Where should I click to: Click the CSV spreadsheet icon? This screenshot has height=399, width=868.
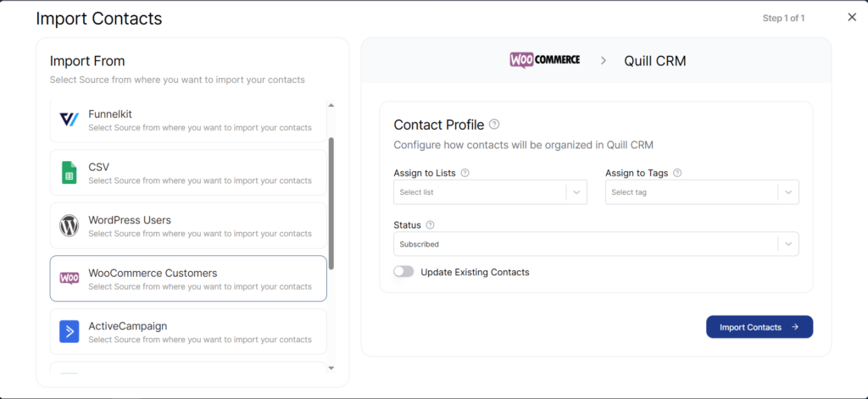[x=70, y=173]
